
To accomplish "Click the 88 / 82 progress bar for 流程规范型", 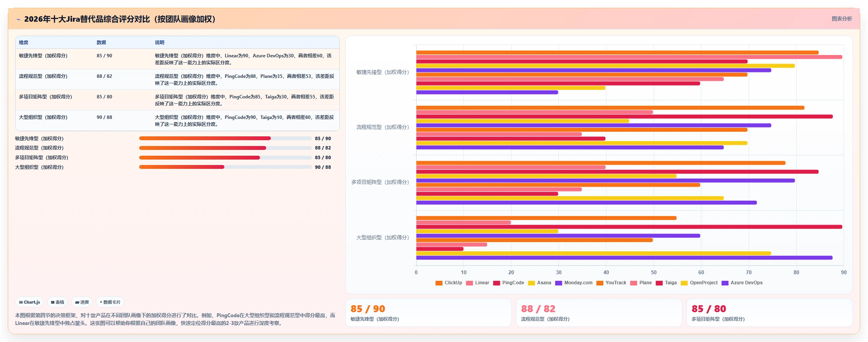I will (226, 148).
